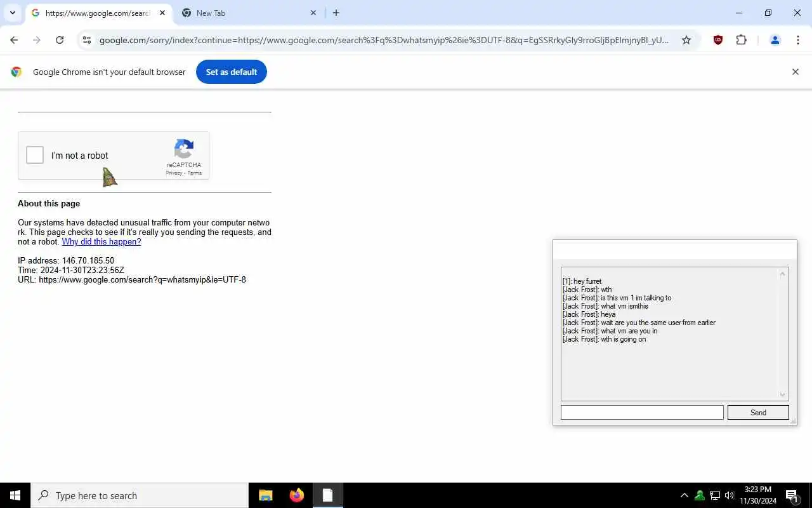
Task: Open the reCAPTCHA Terms link
Action: (194, 173)
